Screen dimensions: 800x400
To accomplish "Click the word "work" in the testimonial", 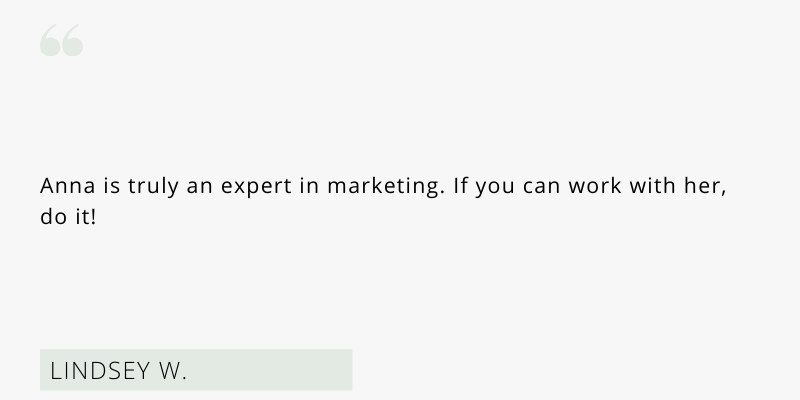I will pos(595,186).
